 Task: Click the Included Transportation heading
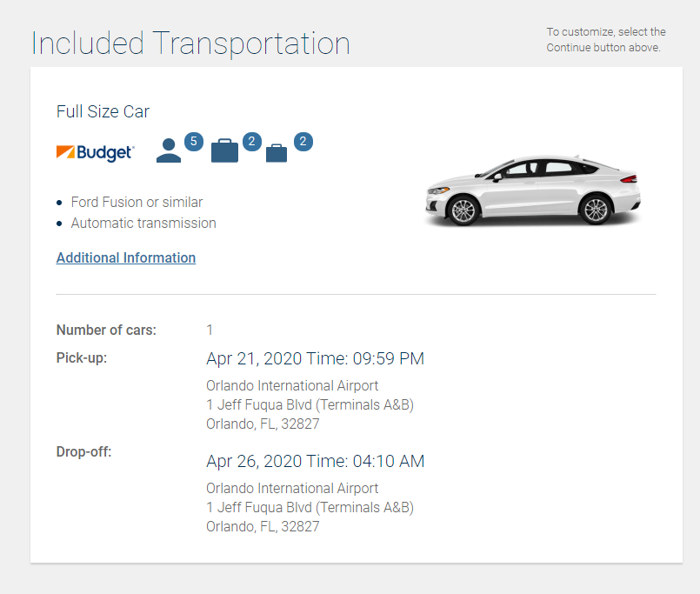point(190,43)
